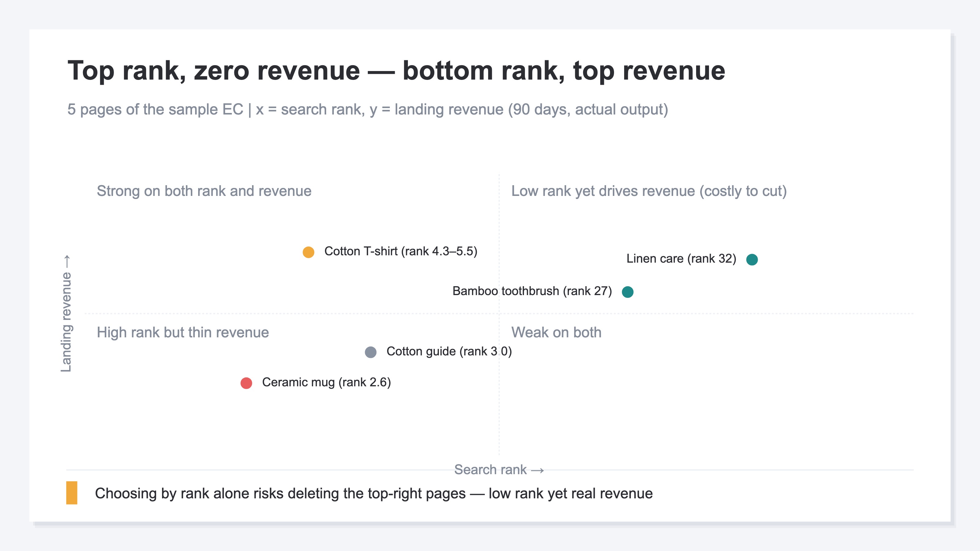Click the subtitle about 5 sample EC pages
This screenshot has height=551, width=980.
pos(367,110)
